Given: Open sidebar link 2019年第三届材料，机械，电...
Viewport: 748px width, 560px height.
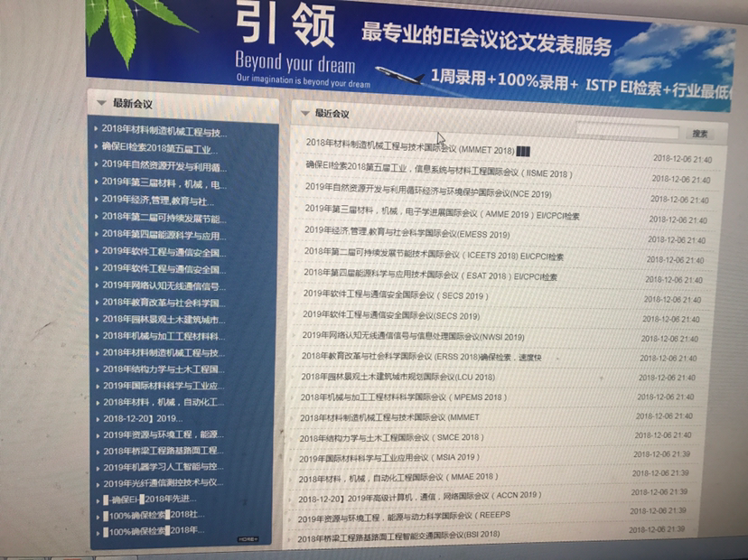Looking at the screenshot, I should coord(164,182).
